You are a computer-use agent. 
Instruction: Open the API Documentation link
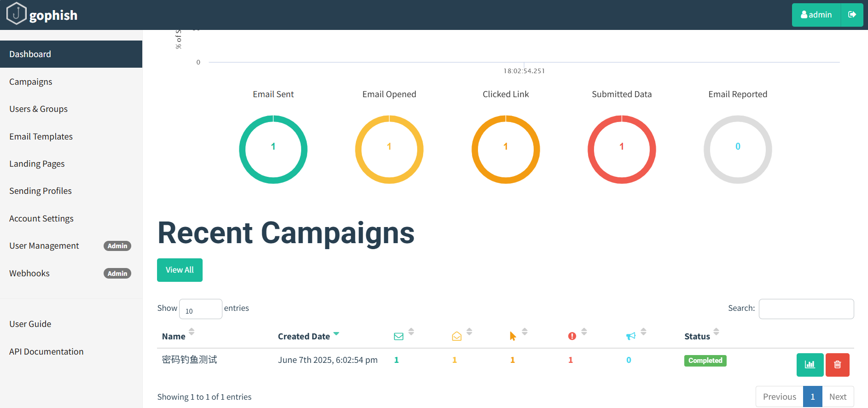coord(47,352)
